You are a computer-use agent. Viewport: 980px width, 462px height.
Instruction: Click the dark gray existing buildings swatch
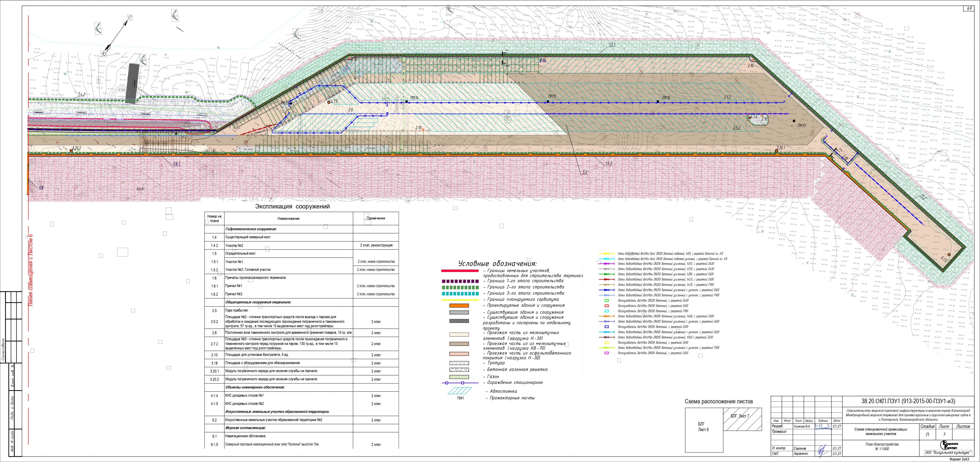459,321
